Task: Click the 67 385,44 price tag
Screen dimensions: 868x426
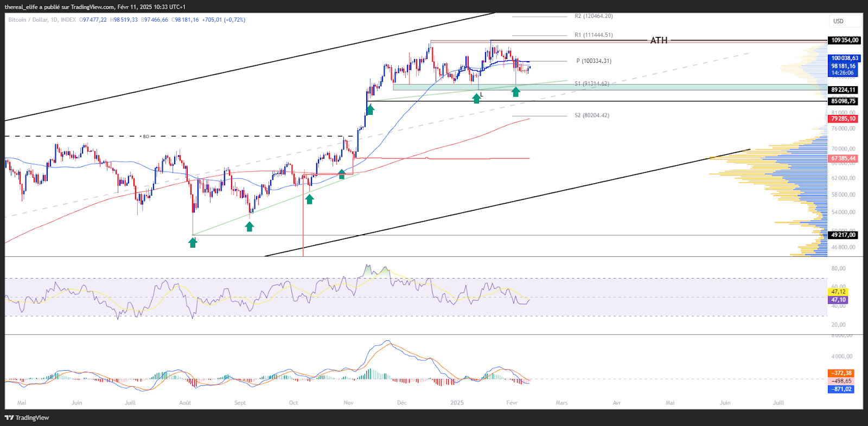Action: click(x=843, y=159)
